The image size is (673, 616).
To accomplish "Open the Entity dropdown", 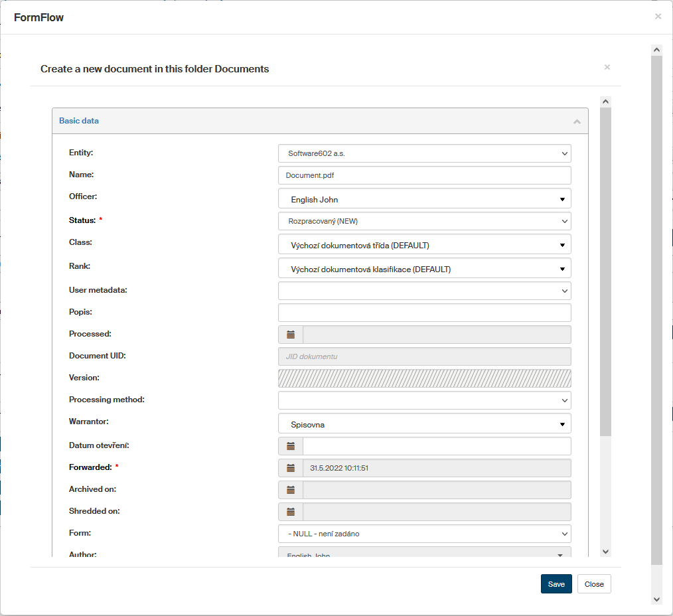I will point(424,153).
